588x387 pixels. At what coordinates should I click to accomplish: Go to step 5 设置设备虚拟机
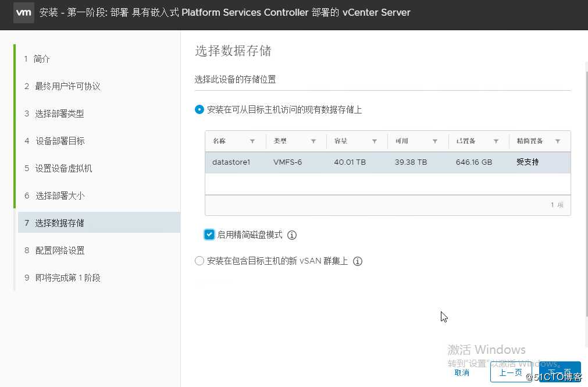(58, 169)
